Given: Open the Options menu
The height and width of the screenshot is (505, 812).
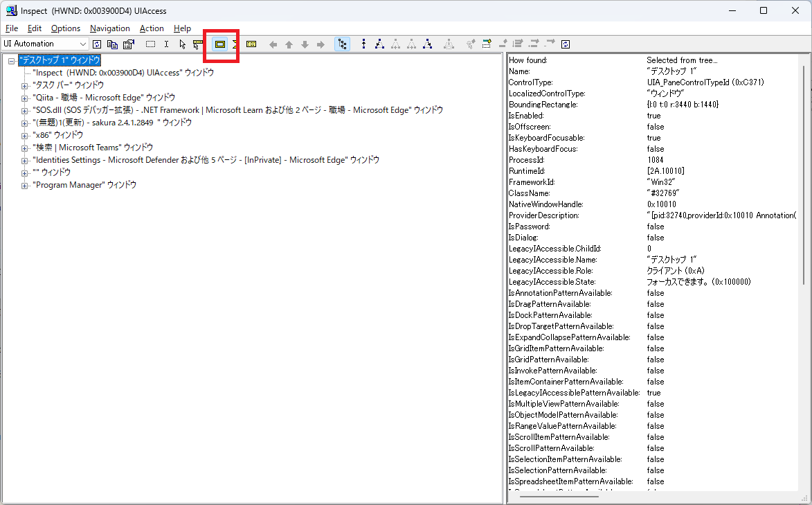Looking at the screenshot, I should pos(66,28).
